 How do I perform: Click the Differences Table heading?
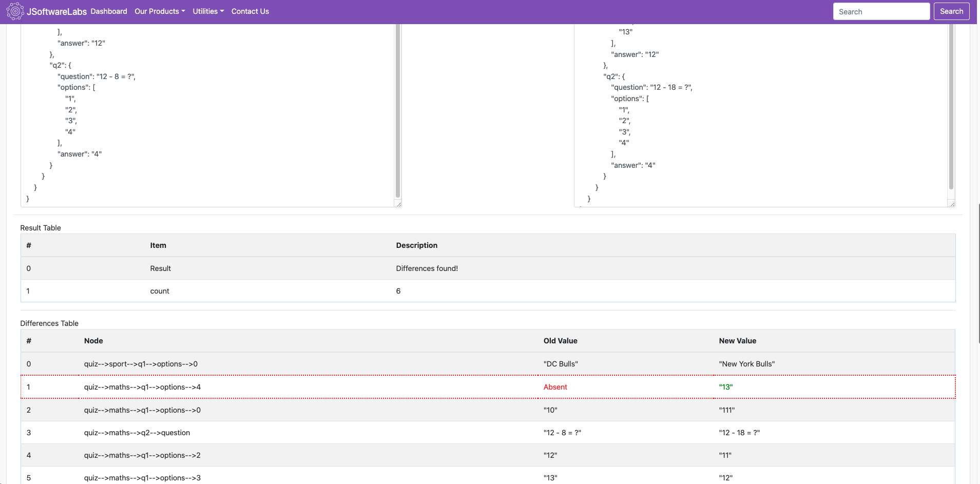[49, 323]
